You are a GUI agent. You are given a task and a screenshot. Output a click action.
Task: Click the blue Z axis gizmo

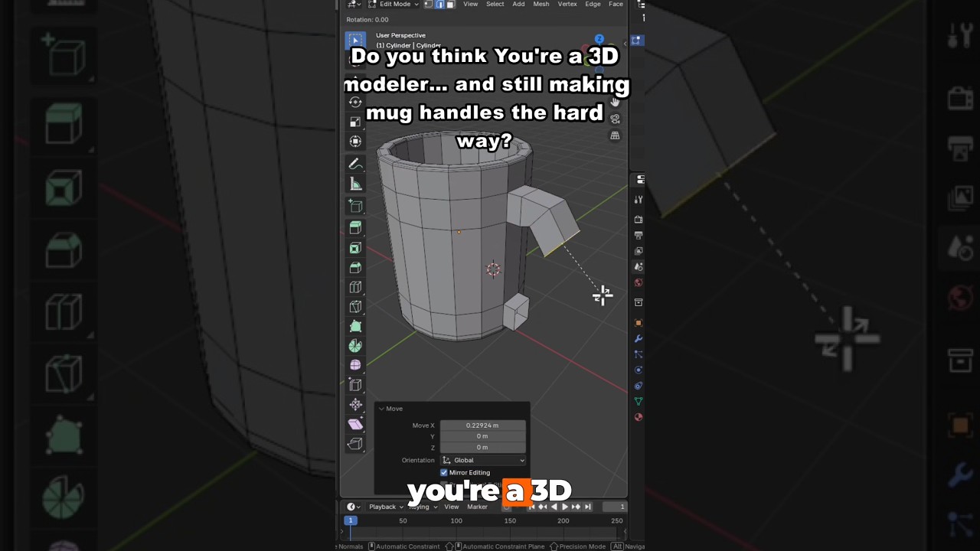pyautogui.click(x=599, y=40)
